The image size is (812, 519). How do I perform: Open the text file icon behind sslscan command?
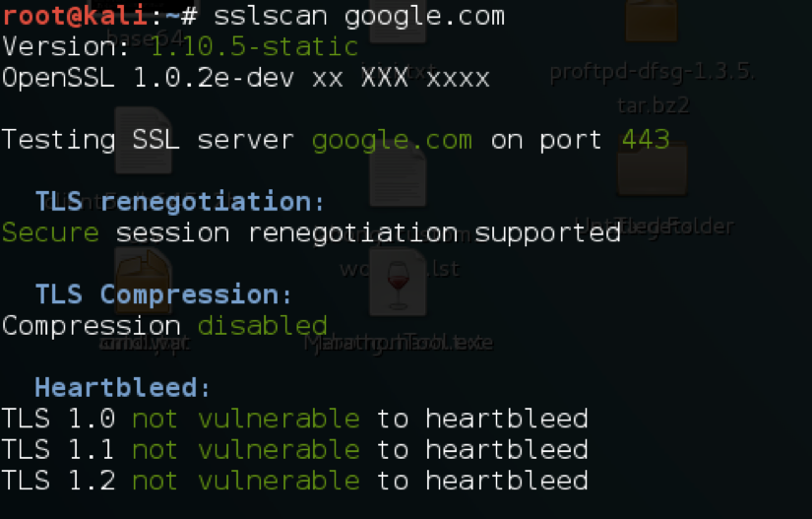[x=398, y=22]
